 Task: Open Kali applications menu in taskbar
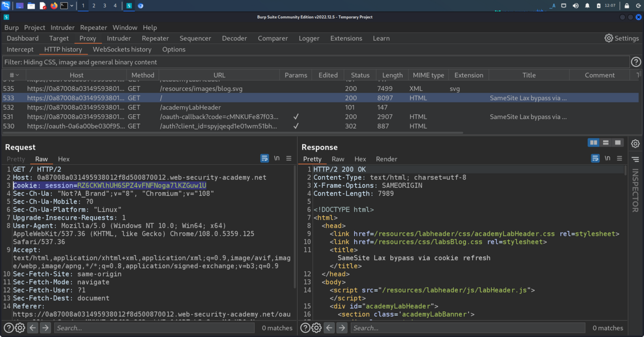tap(6, 6)
